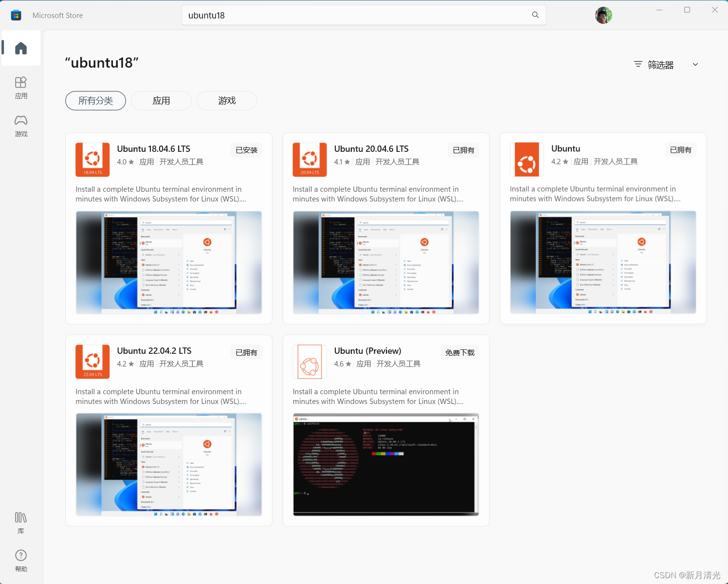Select the 所有分类 category tab
This screenshot has width=728, height=584.
pyautogui.click(x=95, y=101)
